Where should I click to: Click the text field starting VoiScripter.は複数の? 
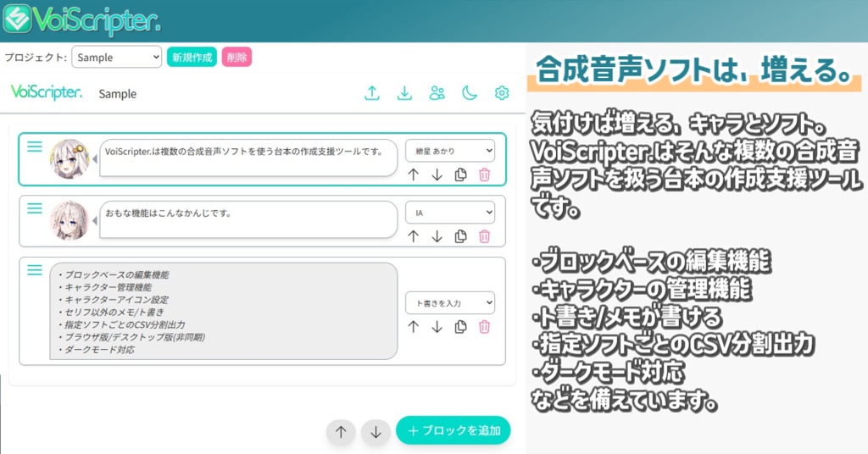coord(248,158)
